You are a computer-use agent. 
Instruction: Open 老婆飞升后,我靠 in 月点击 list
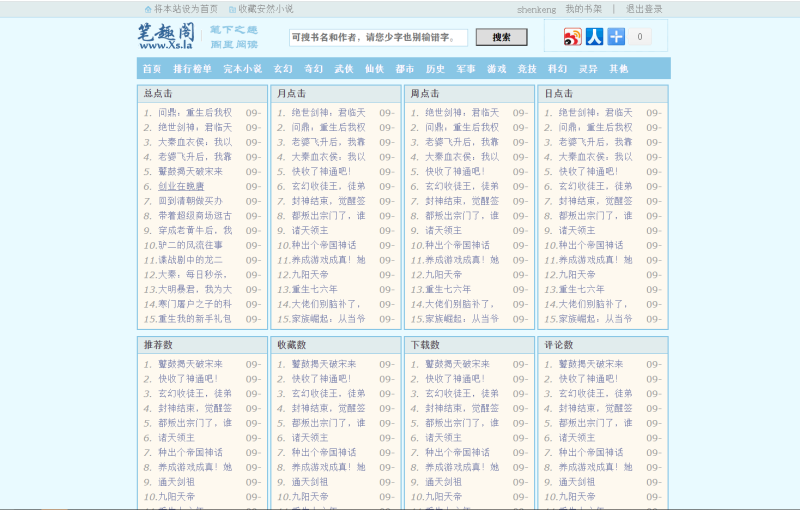pyautogui.click(x=329, y=142)
